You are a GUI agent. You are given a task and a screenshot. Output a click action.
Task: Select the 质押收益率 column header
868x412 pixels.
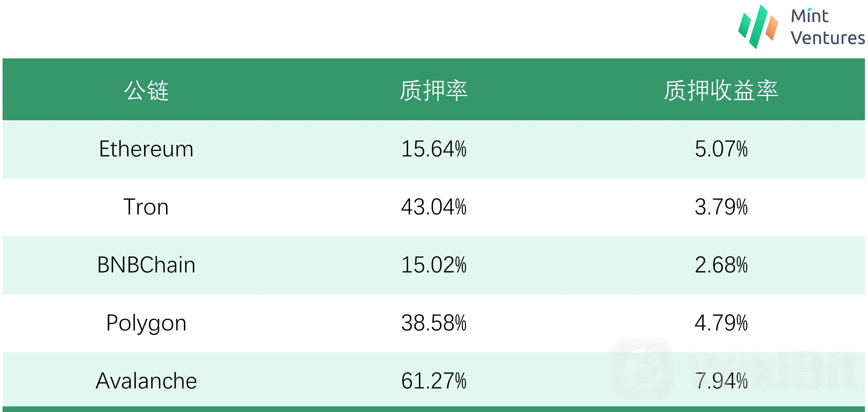point(721,90)
